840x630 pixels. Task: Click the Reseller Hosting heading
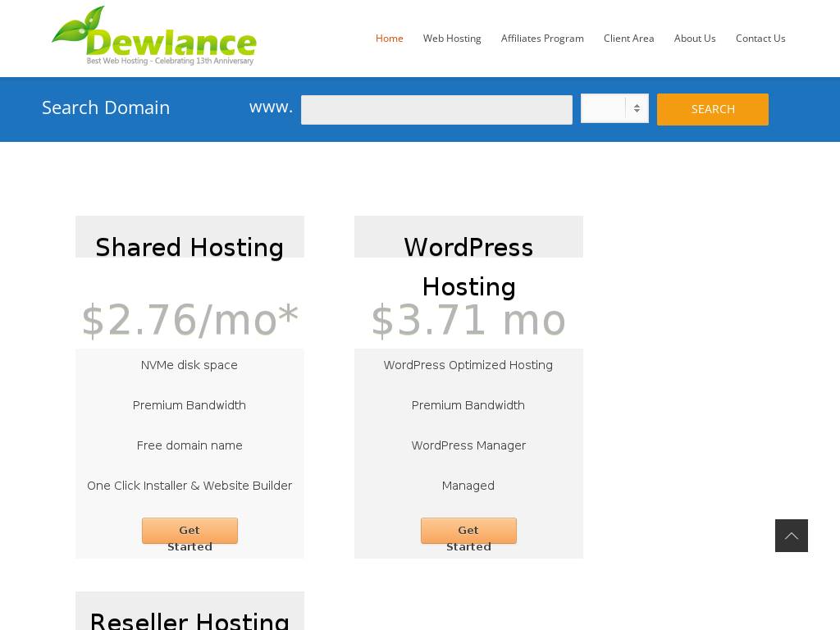pos(189,619)
